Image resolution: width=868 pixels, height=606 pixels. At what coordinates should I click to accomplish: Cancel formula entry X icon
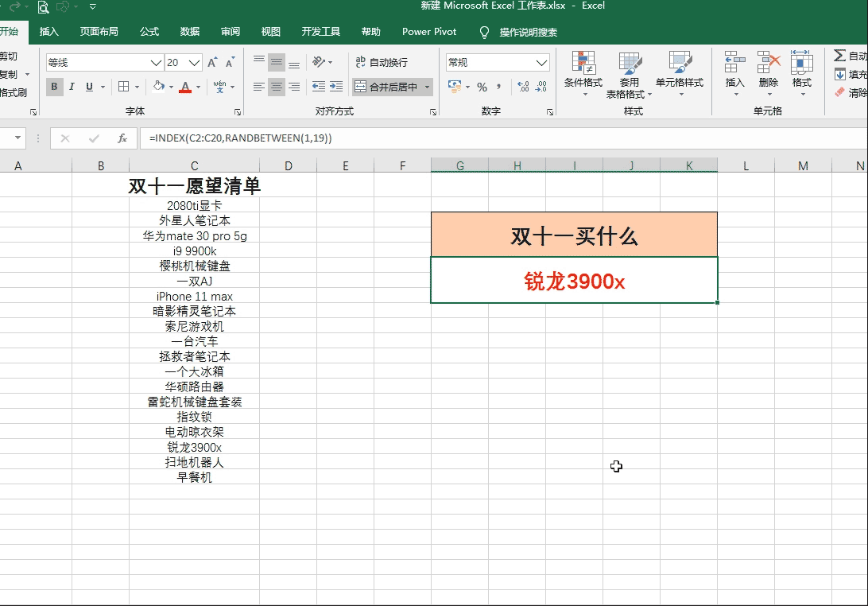(x=64, y=138)
